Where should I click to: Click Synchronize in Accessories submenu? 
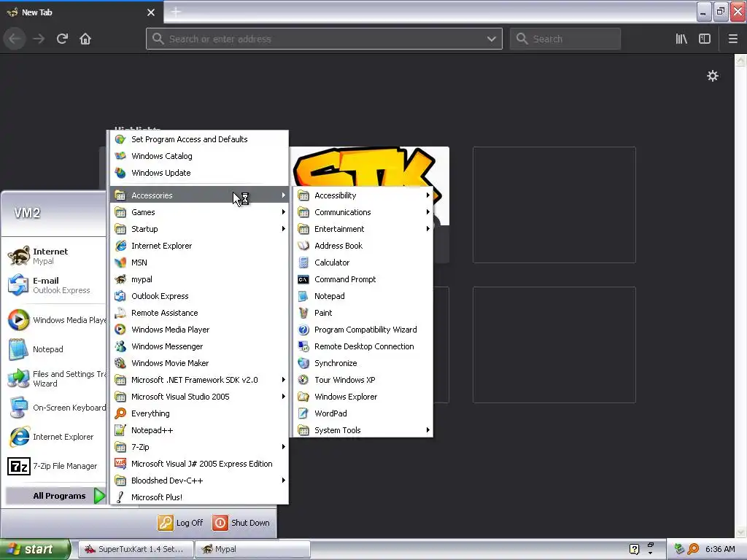pyautogui.click(x=363, y=363)
